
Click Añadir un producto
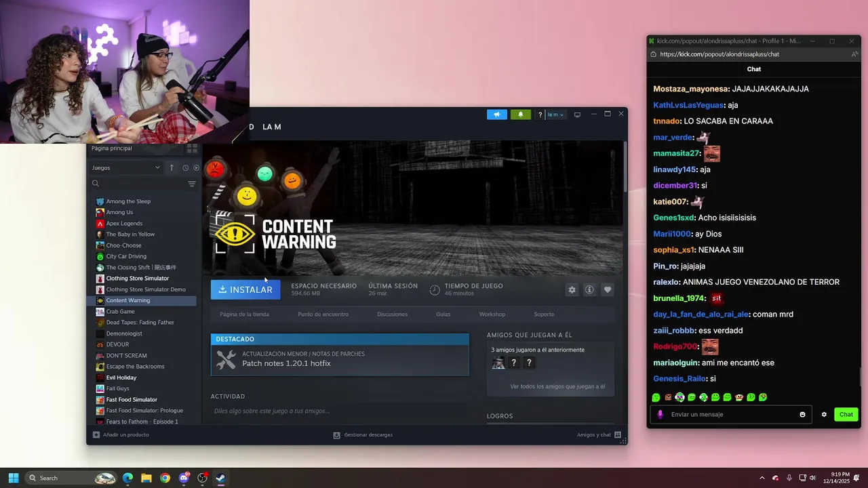[x=121, y=434]
